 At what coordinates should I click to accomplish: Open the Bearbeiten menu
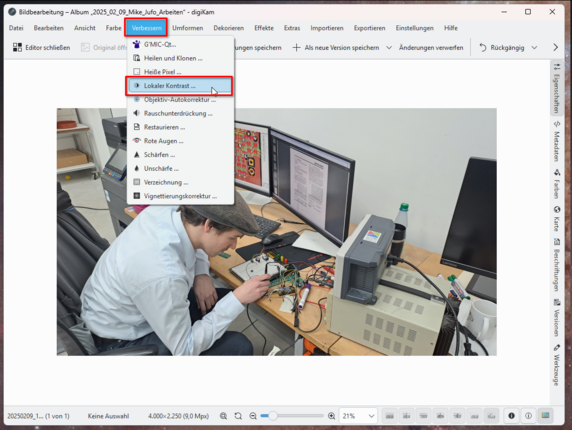tap(49, 28)
